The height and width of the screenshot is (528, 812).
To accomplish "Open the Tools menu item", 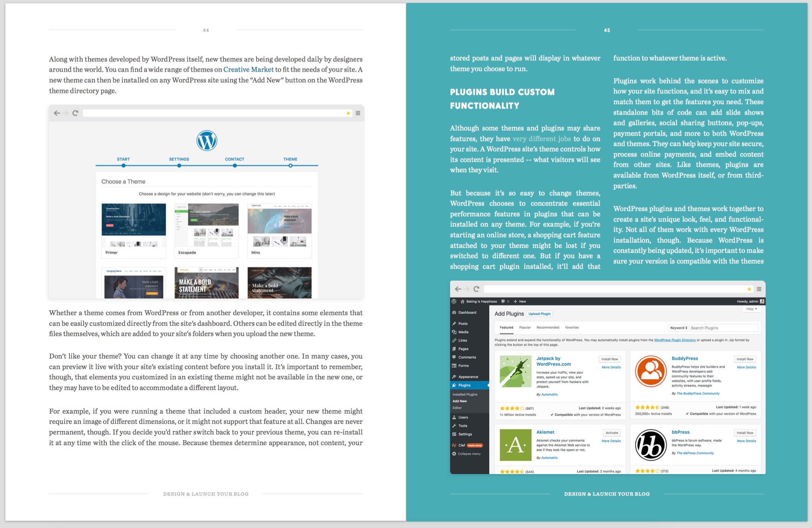I will [463, 426].
